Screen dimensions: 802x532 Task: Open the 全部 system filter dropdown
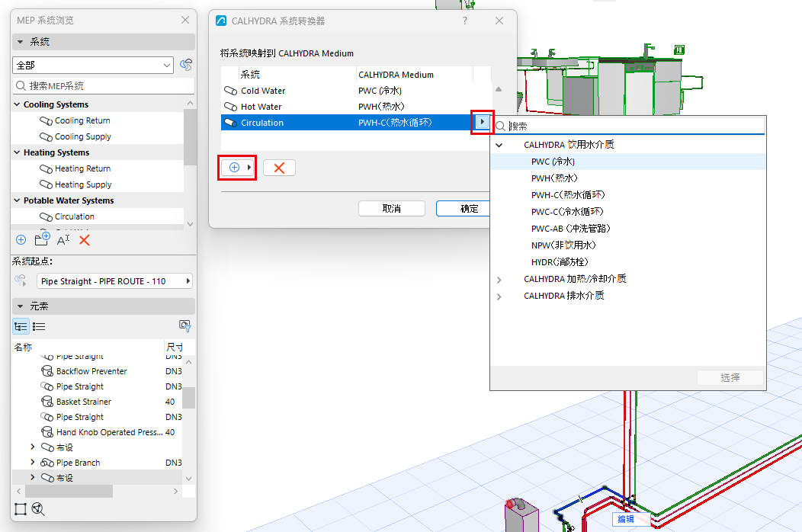(x=93, y=65)
